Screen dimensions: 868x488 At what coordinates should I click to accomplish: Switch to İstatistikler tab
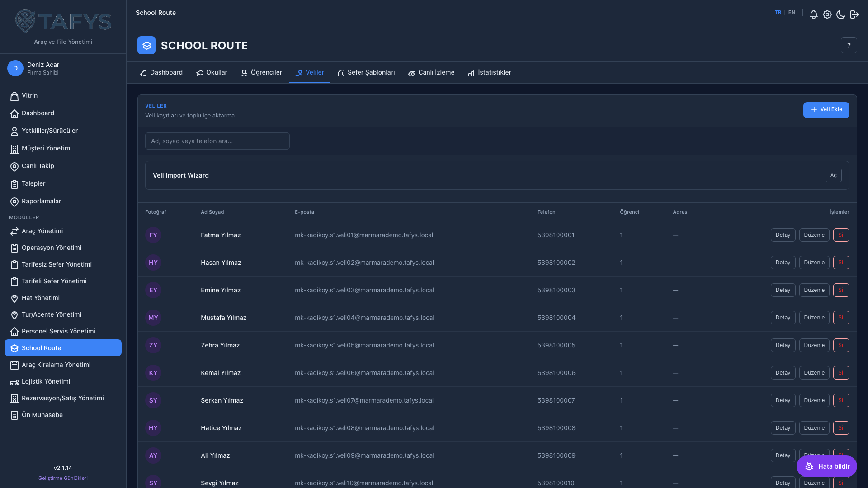[490, 73]
